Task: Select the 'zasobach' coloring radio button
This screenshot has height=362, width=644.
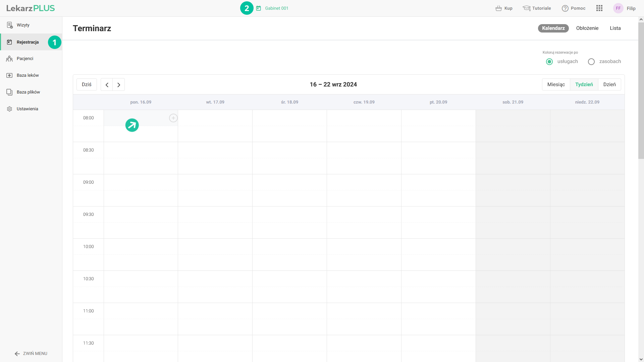Action: pyautogui.click(x=591, y=62)
